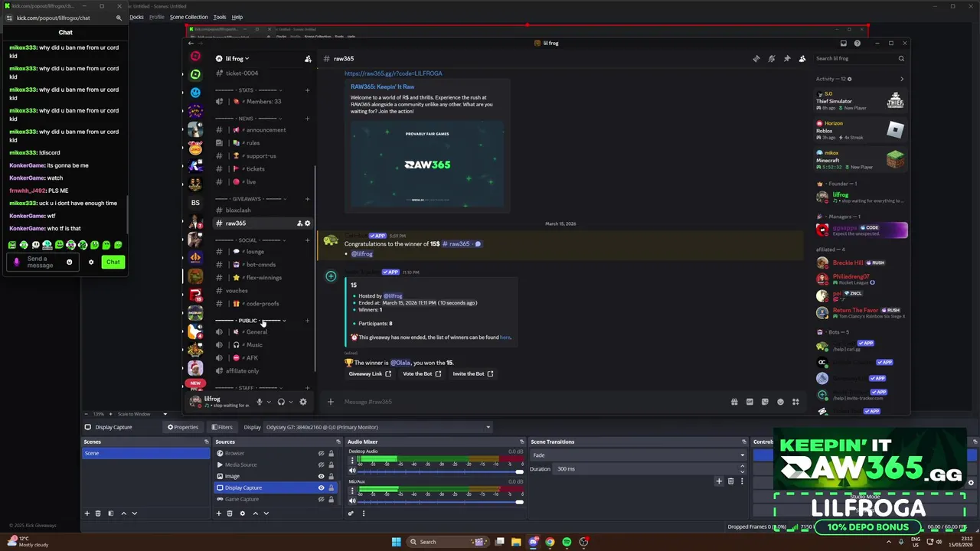Open source properties gear in Sources toolbar

(242, 514)
